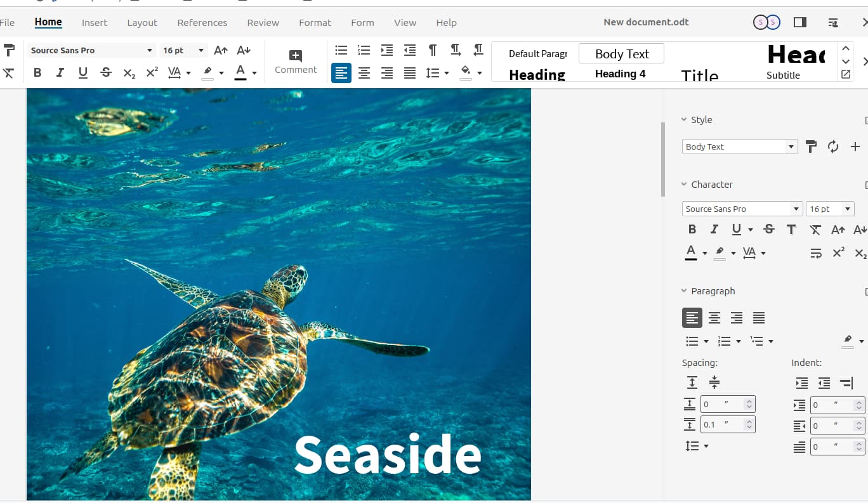Screen dimensions: 868x503
Task: Switch to the References tab
Action: coord(202,22)
